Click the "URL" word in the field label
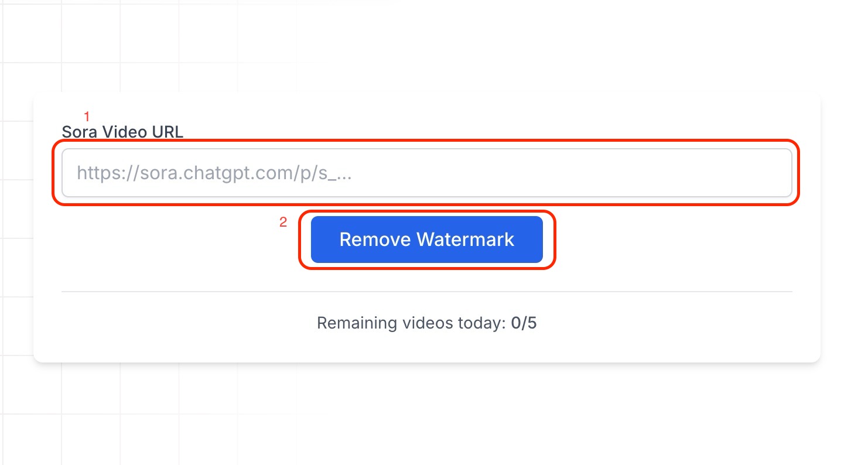Viewport: 868px width, 465px height. pos(167,132)
